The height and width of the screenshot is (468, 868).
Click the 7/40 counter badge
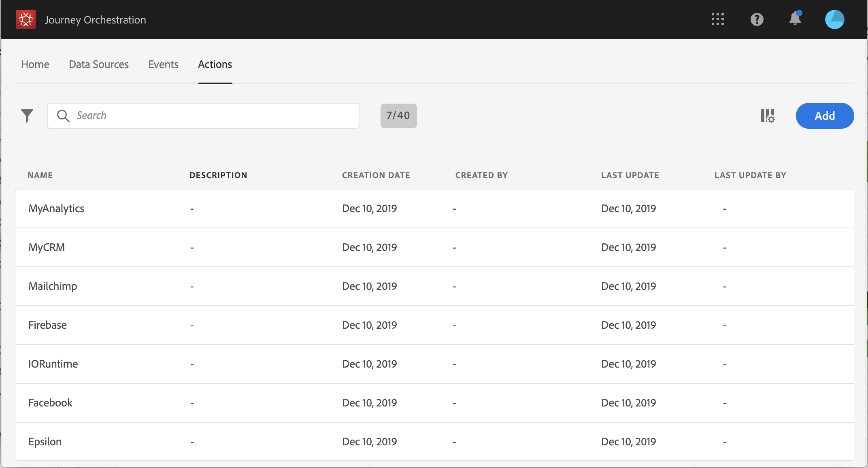click(398, 116)
